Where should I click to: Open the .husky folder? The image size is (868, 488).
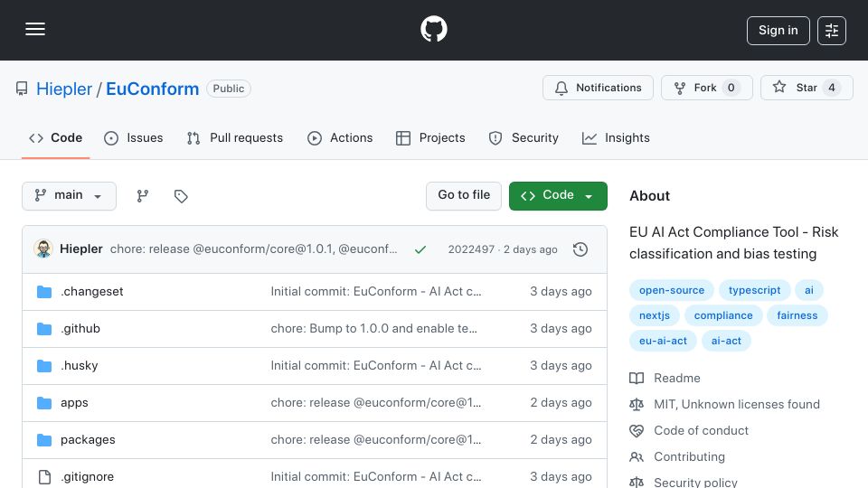coord(80,366)
